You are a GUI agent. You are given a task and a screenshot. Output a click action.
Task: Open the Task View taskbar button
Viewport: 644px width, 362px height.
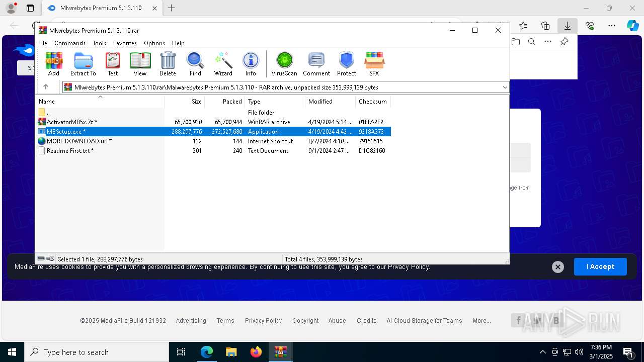(181, 352)
